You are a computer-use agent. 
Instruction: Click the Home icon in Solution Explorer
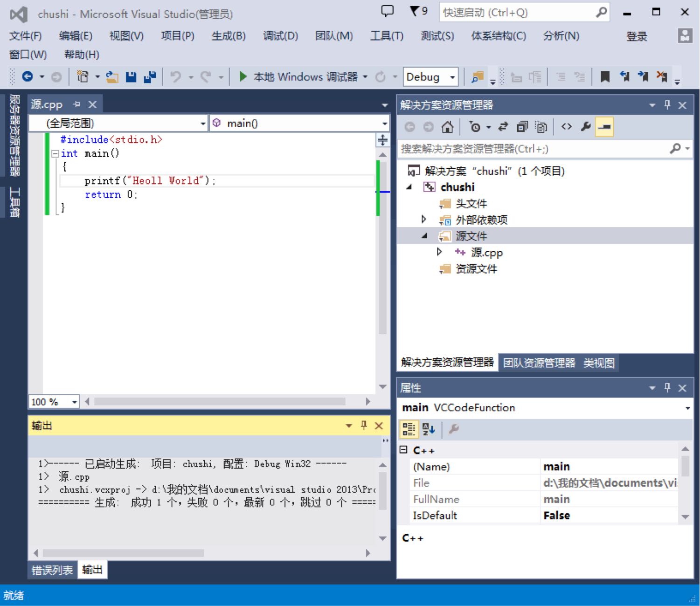[447, 127]
